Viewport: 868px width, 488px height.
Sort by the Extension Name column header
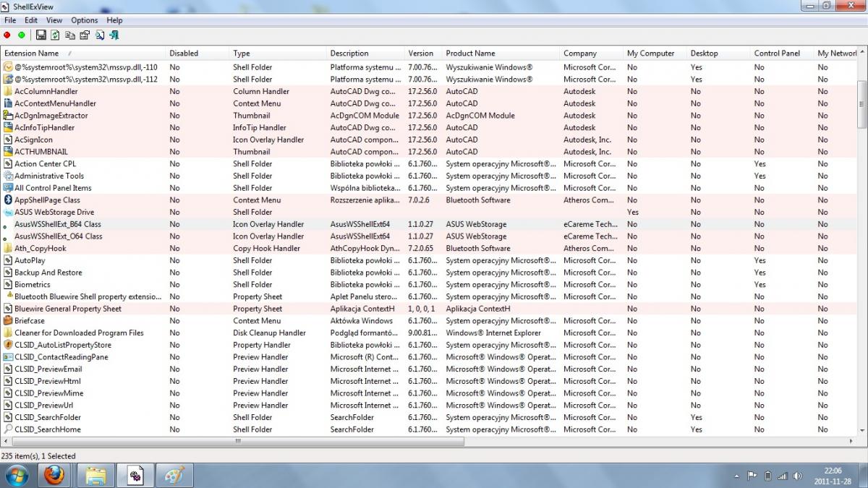tap(83, 53)
